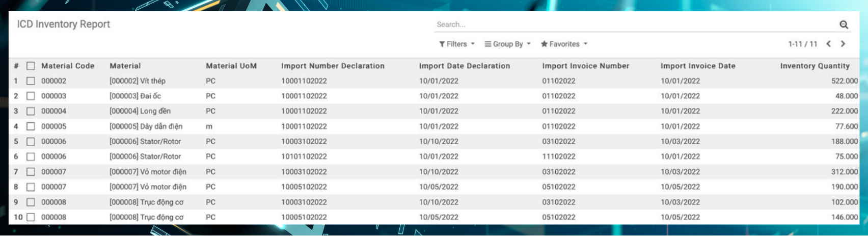Screen dimensions: 868x236
Task: Open the Favorites dropdown
Action: (564, 44)
